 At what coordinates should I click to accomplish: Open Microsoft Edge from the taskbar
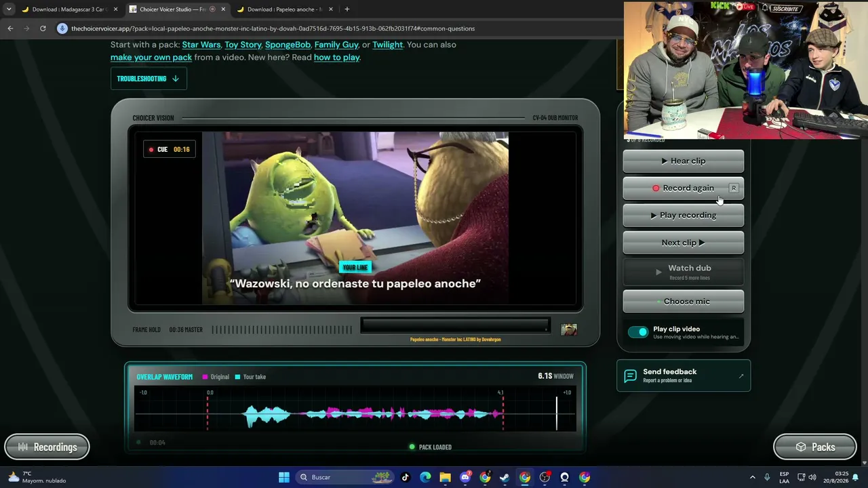click(425, 477)
